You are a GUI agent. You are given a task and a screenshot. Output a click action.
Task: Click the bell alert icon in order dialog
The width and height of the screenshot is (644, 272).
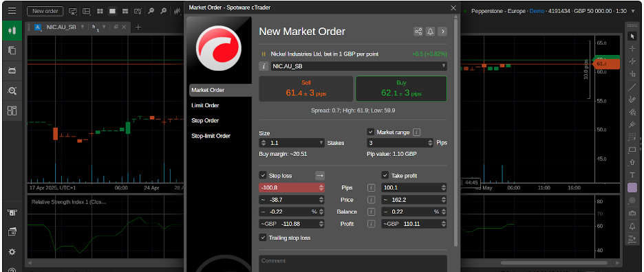click(431, 32)
